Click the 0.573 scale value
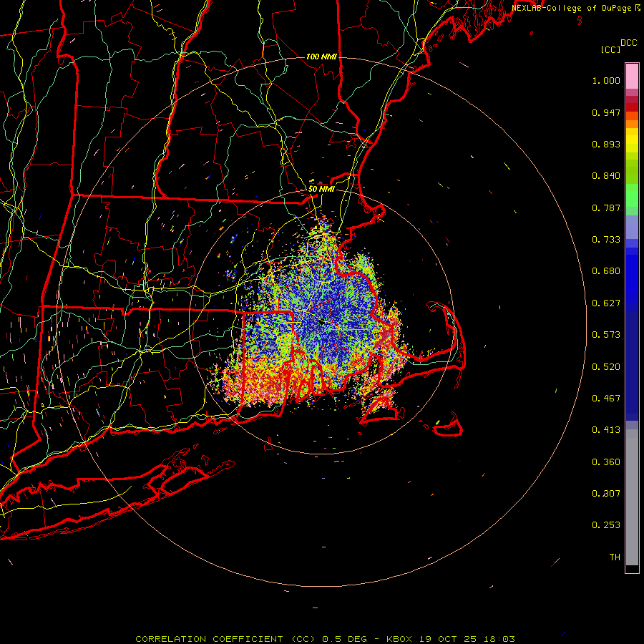Screen dimensions: 644x644 (x=606, y=335)
